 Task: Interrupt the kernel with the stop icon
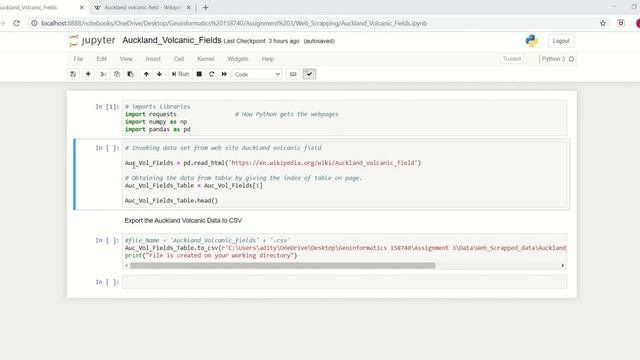[199, 74]
